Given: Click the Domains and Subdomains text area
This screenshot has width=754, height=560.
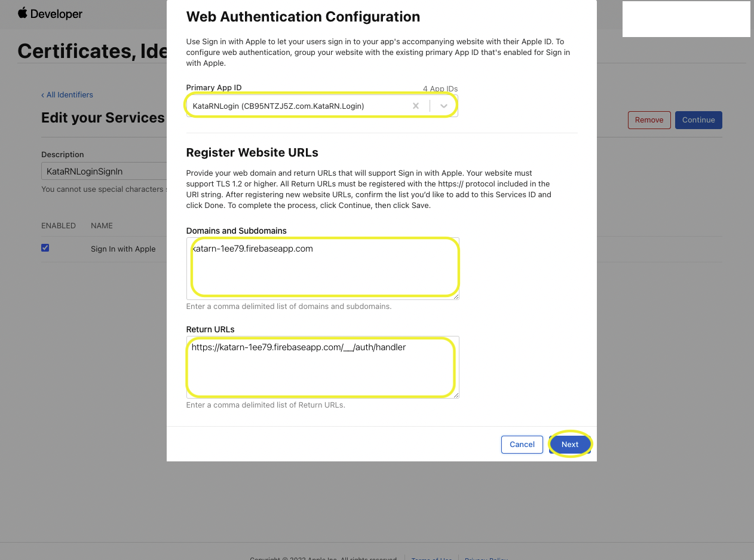Looking at the screenshot, I should tap(323, 268).
